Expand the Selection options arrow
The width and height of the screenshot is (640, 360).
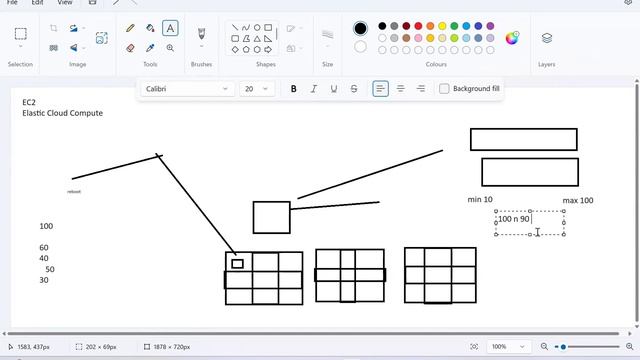[20, 47]
